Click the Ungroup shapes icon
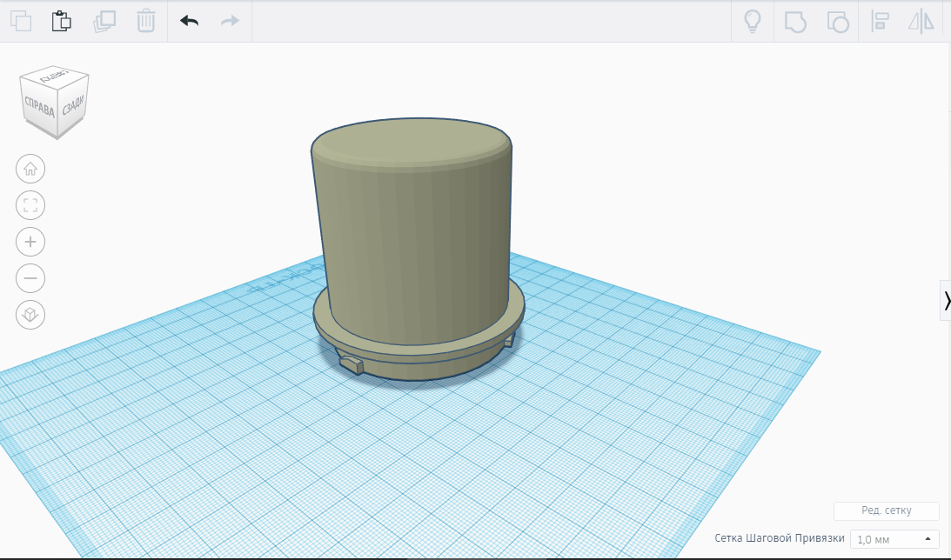The width and height of the screenshot is (951, 560). pyautogui.click(x=837, y=22)
